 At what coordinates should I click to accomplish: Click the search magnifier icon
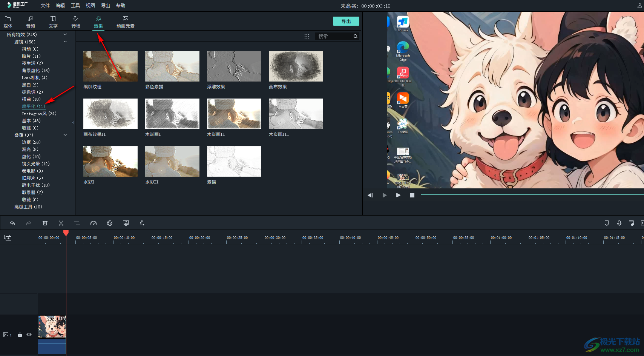[356, 36]
